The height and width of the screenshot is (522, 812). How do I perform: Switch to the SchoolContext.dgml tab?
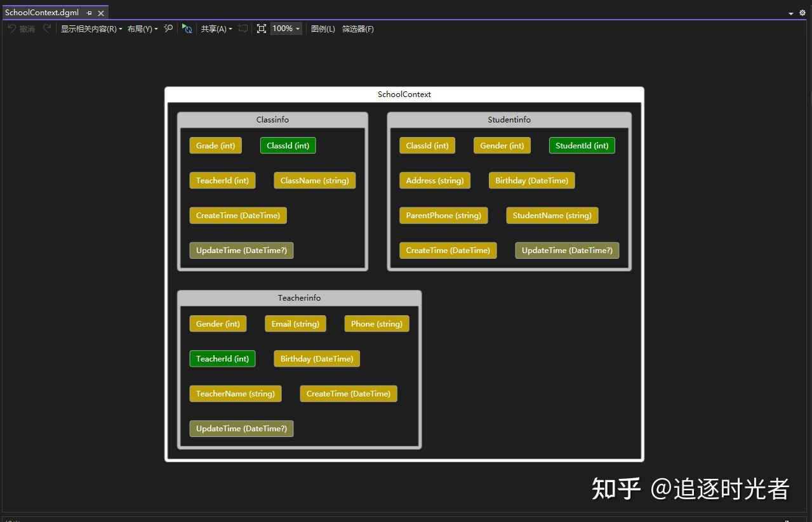tap(41, 11)
